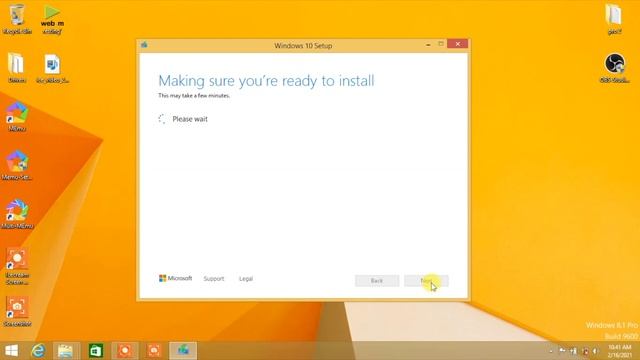Click the 'Please wait' text
The width and height of the screenshot is (640, 360).
[190, 119]
